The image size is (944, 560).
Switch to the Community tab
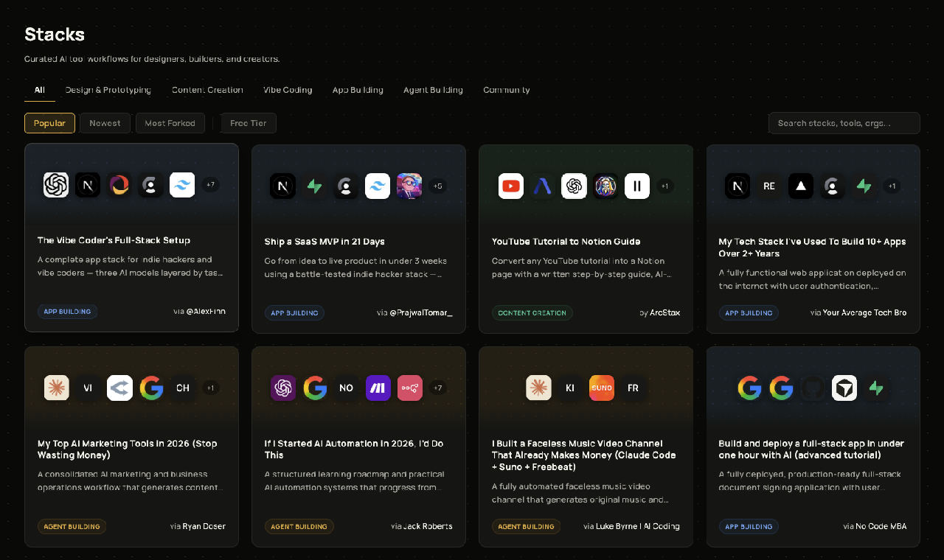(507, 90)
